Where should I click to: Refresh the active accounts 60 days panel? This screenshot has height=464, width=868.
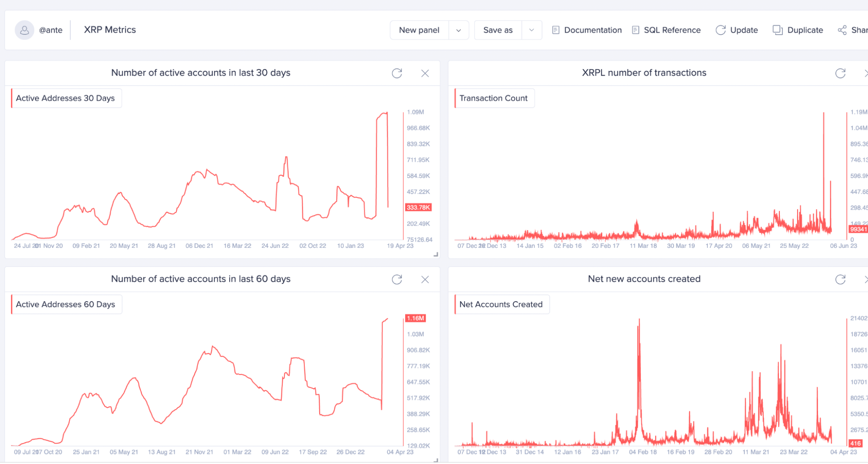(397, 280)
